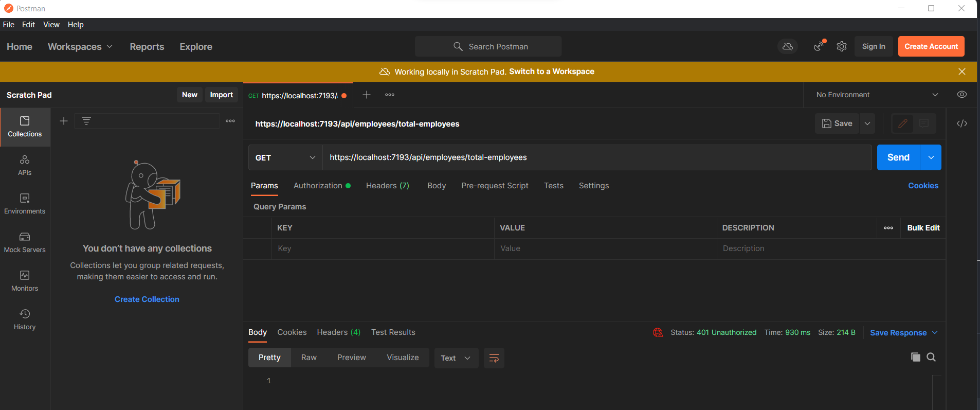Open the code snippet panel icon
The image size is (980, 410).
pyautogui.click(x=962, y=123)
